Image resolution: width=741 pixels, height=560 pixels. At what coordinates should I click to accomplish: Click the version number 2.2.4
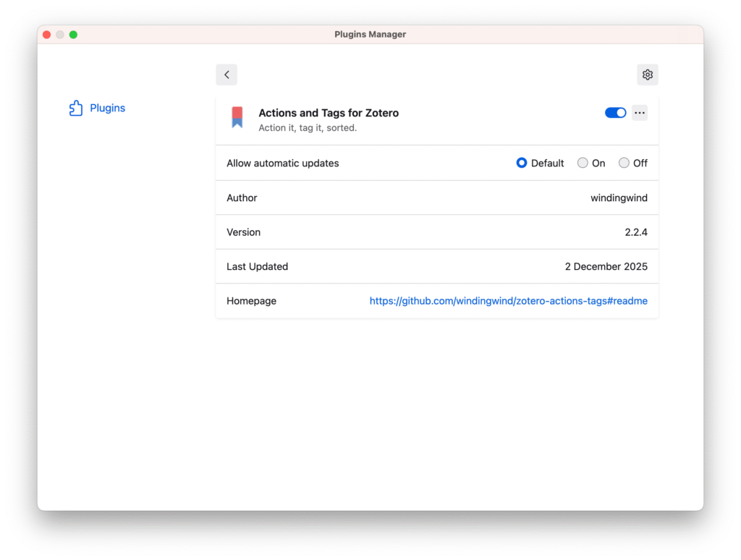(636, 232)
